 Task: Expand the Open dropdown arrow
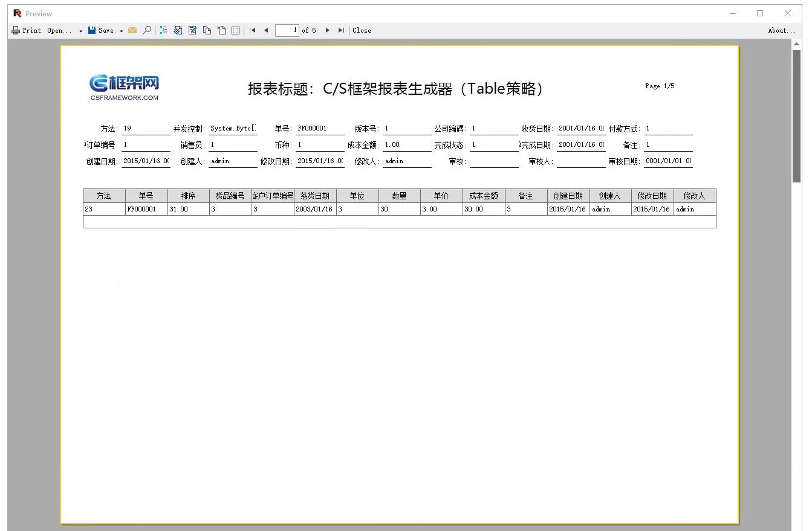click(x=80, y=30)
